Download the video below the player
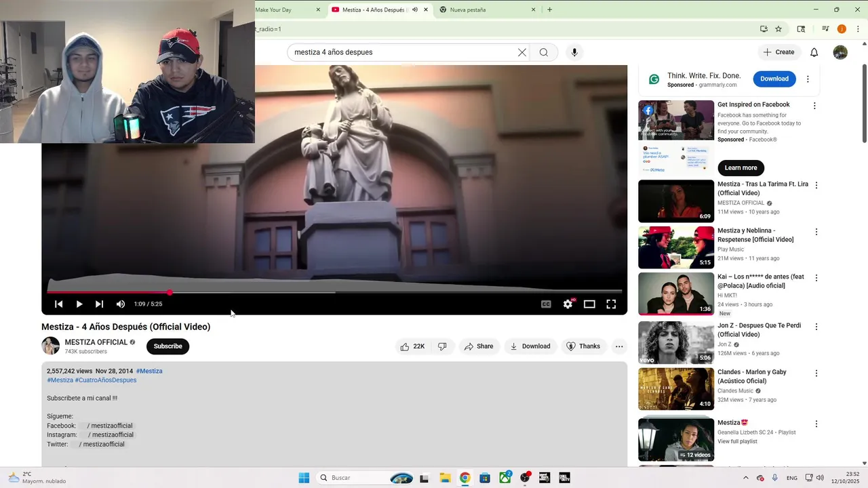 coord(530,346)
